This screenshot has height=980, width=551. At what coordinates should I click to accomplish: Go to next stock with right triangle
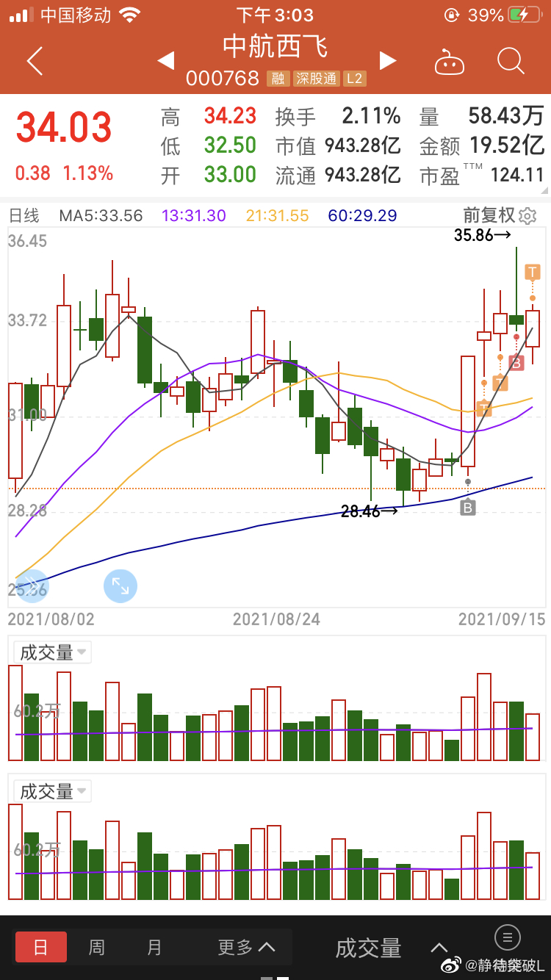point(387,60)
